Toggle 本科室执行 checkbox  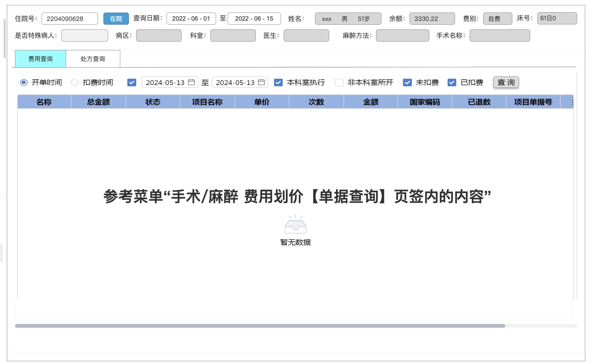point(278,83)
